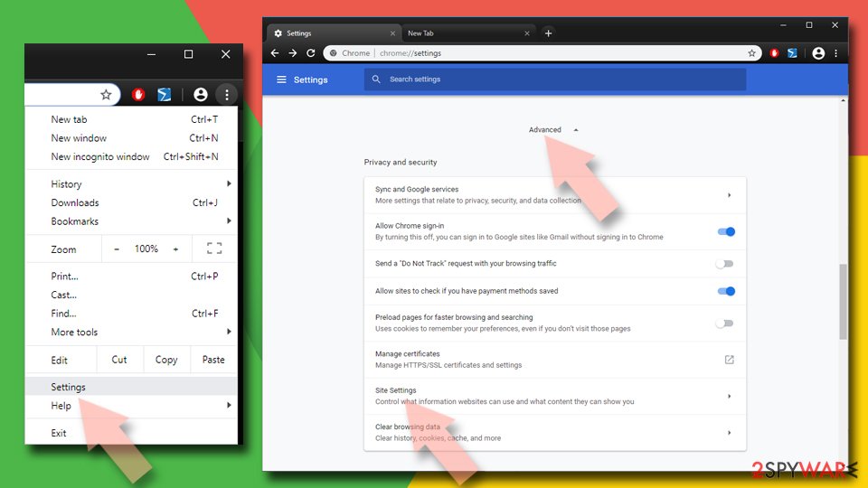This screenshot has height=488, width=868.
Task: Open Downloads from menu
Action: pyautogui.click(x=131, y=202)
